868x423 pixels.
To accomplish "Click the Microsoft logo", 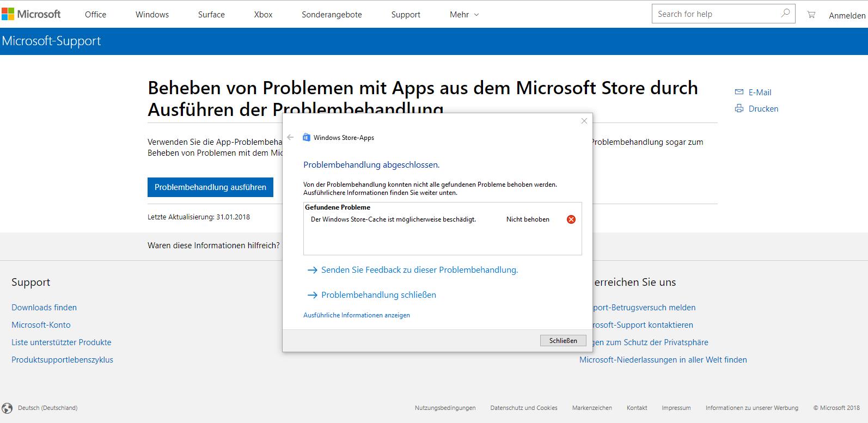I will [x=31, y=14].
